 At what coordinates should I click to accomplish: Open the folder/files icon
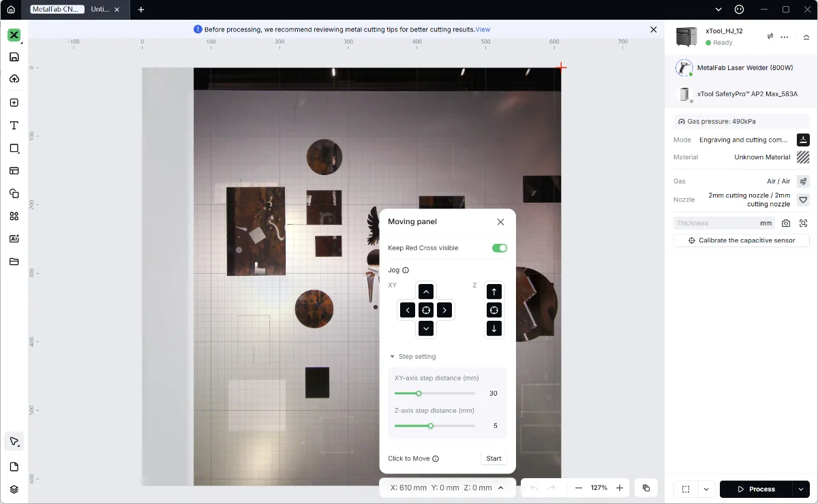pos(14,262)
